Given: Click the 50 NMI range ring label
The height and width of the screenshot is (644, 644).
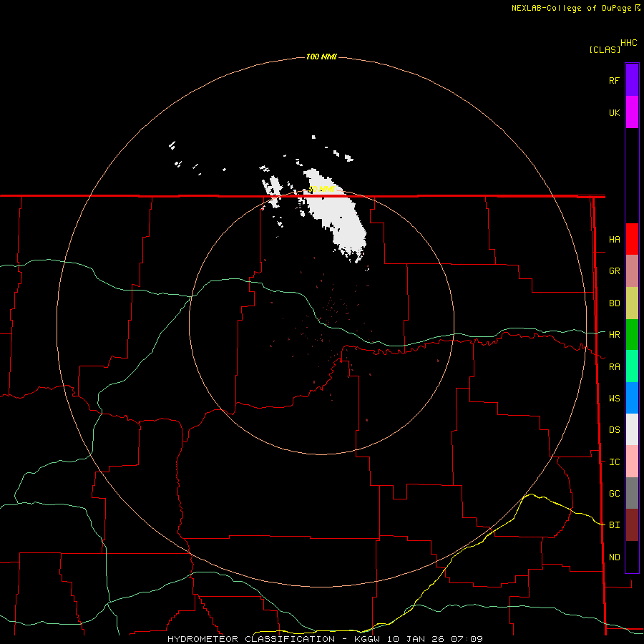Looking at the screenshot, I should [321, 190].
